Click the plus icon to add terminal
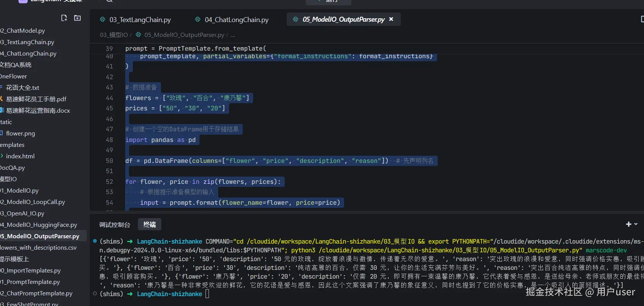644x306 pixels. (x=628, y=224)
